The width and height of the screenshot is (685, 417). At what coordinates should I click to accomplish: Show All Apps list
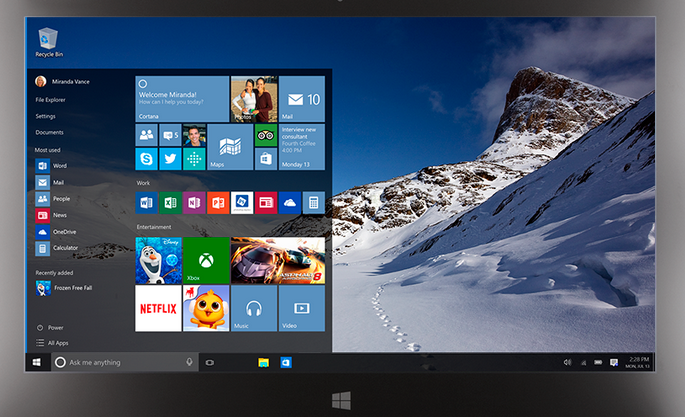[x=52, y=343]
